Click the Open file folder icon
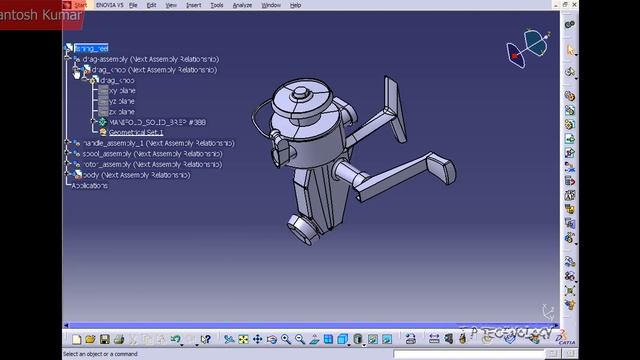Screen dimensions: 640x360 tap(90, 339)
